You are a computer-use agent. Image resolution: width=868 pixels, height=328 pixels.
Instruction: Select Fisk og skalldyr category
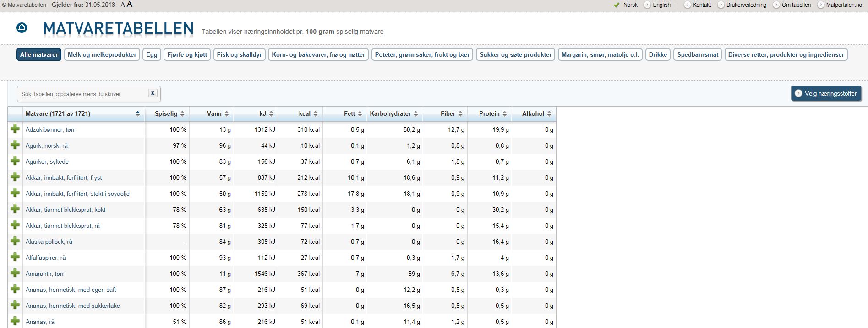pos(239,54)
